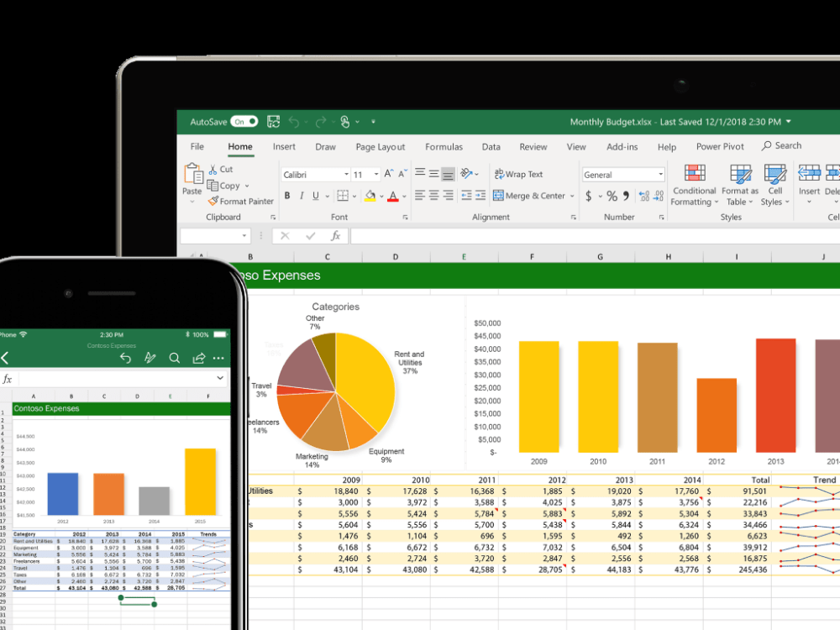Tap the phone's share icon
The width and height of the screenshot is (840, 630).
coord(199,358)
